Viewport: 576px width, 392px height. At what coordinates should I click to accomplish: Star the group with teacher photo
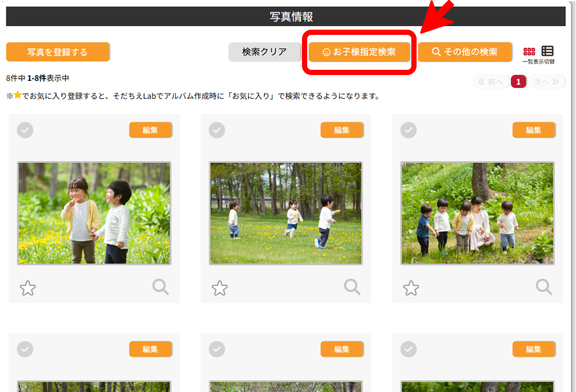click(411, 288)
